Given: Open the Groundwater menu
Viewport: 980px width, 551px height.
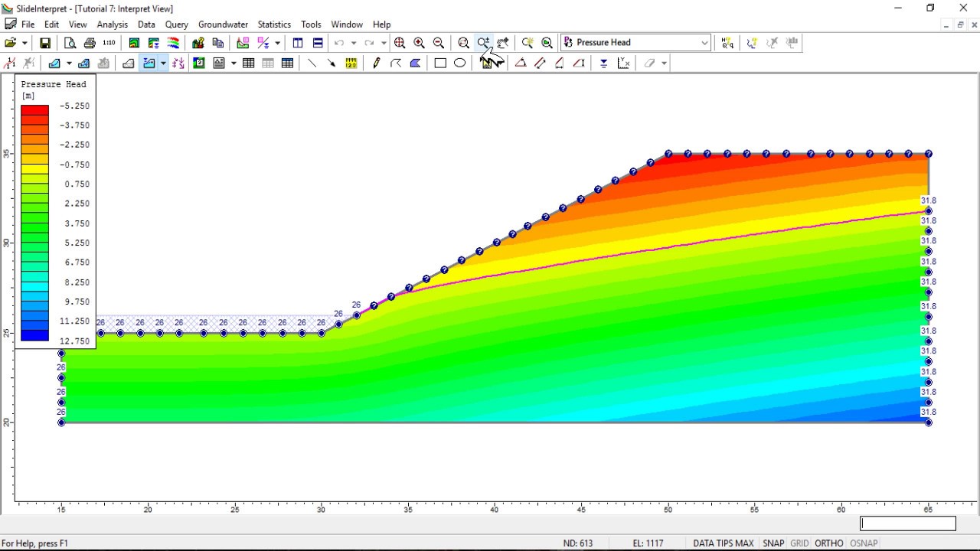Looking at the screenshot, I should [223, 24].
